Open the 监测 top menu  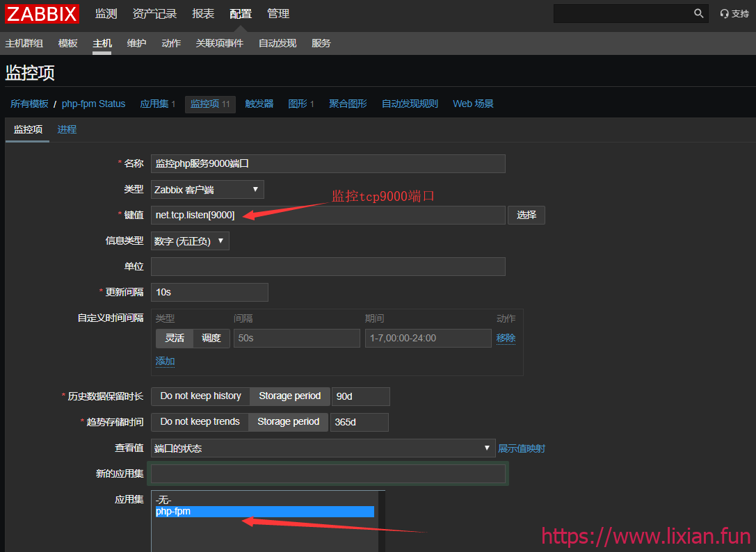pyautogui.click(x=106, y=13)
